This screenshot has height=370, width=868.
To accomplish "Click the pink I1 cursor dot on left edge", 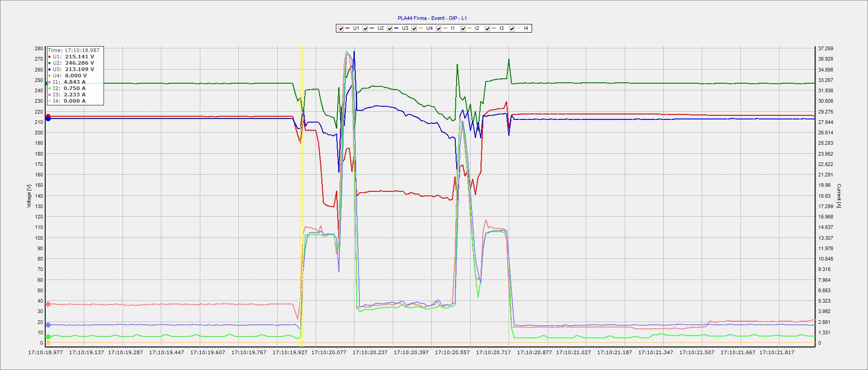I will 48,304.
